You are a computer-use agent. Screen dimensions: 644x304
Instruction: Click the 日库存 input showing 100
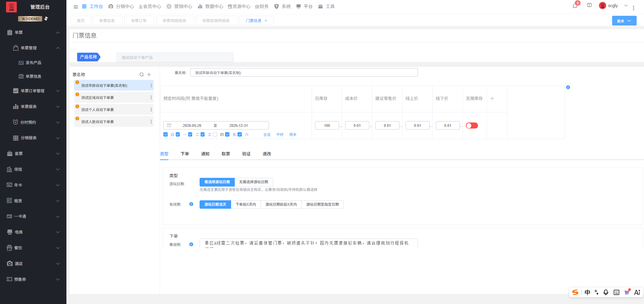(x=327, y=125)
